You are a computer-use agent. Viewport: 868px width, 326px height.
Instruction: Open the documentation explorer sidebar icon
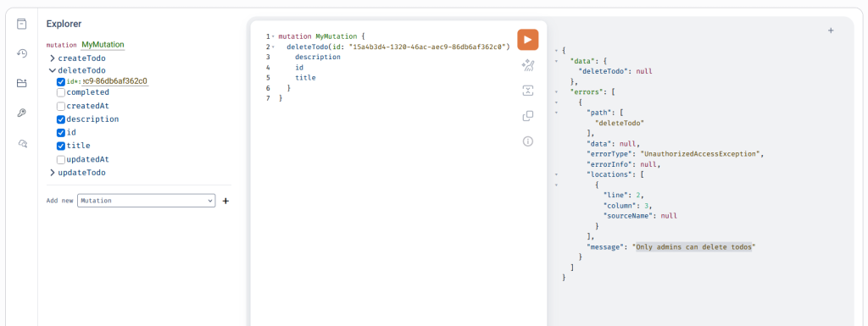pos(21,24)
